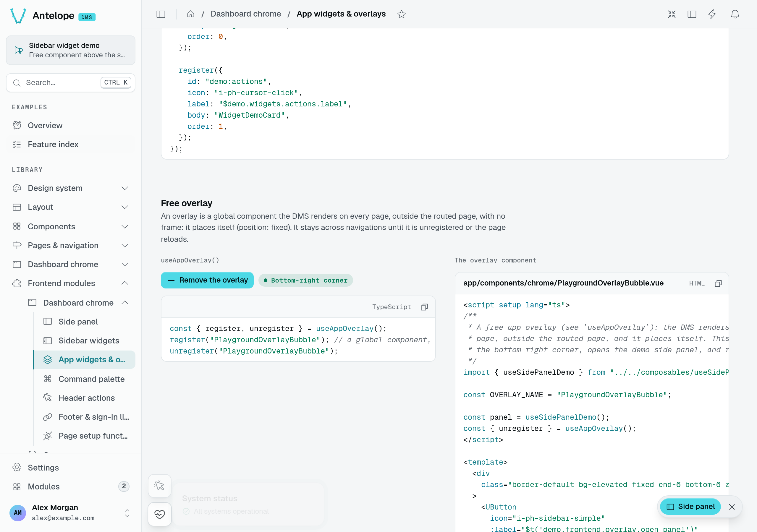Screen dimensions: 757x532
Task: Expand the Design system section
Action: point(71,188)
